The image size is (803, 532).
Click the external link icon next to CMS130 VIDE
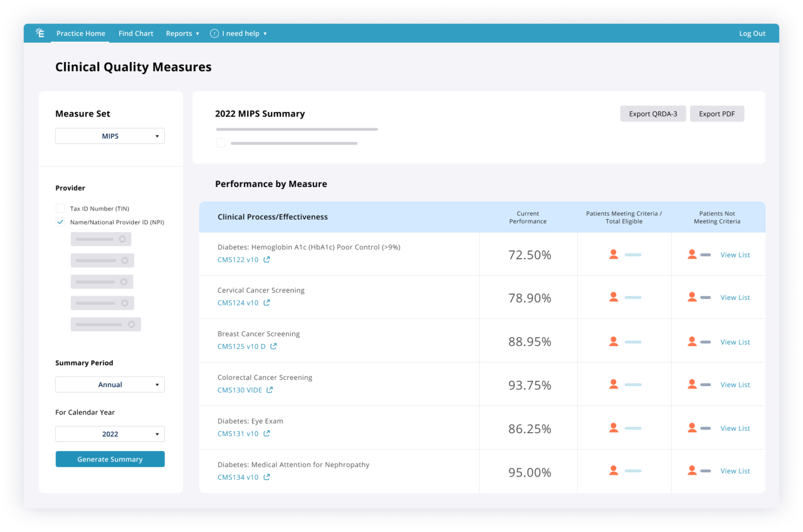(270, 389)
